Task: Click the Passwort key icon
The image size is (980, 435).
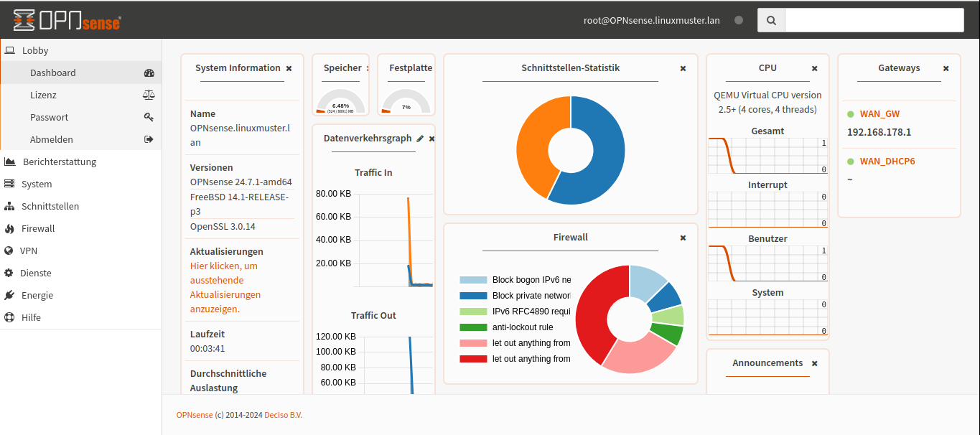Action: click(149, 117)
